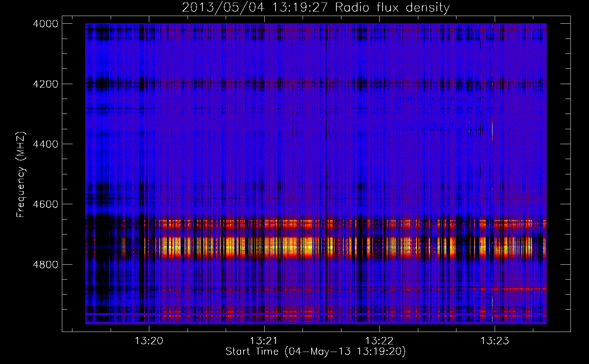Click the 4600 frequency tick label
Image resolution: width=589 pixels, height=364 pixels.
tap(46, 204)
